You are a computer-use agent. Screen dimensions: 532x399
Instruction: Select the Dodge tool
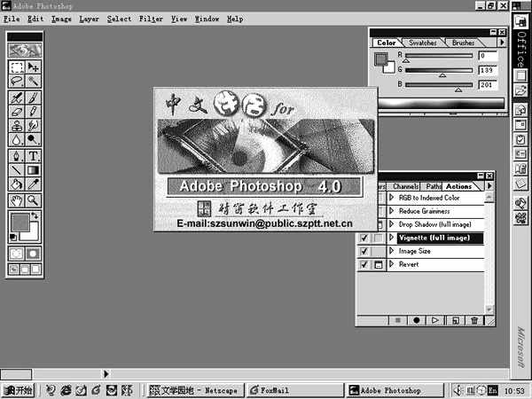33,139
